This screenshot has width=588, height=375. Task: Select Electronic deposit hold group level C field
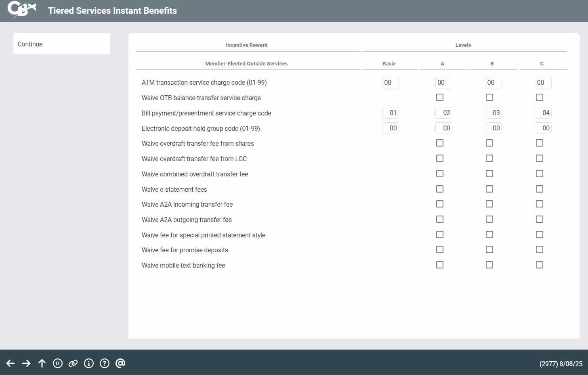[x=543, y=128]
